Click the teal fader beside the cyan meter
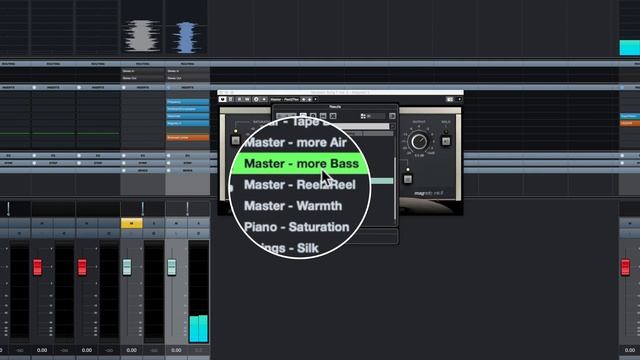The width and height of the screenshot is (640, 360). coord(172,267)
